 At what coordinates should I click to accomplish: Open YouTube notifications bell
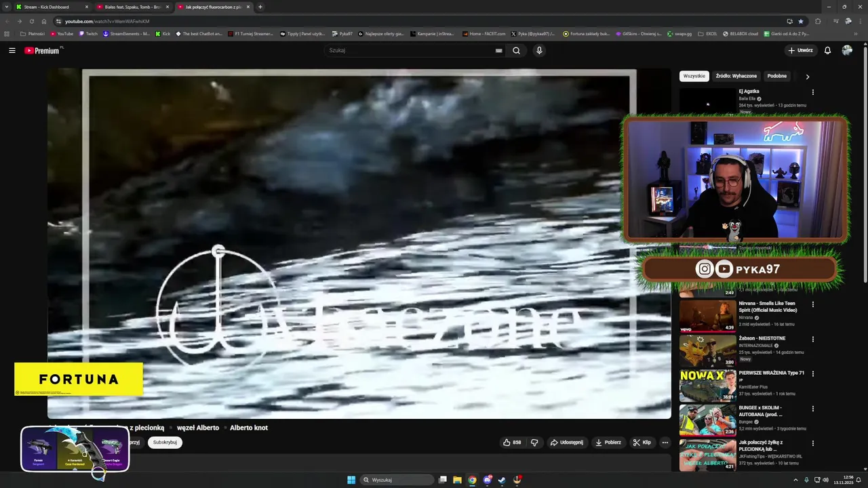pyautogui.click(x=827, y=50)
